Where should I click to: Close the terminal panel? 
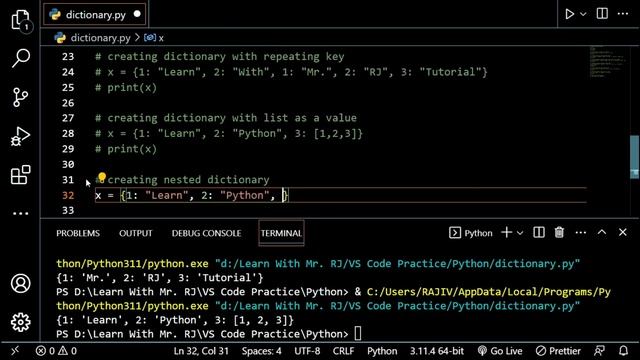pyautogui.click(x=622, y=232)
